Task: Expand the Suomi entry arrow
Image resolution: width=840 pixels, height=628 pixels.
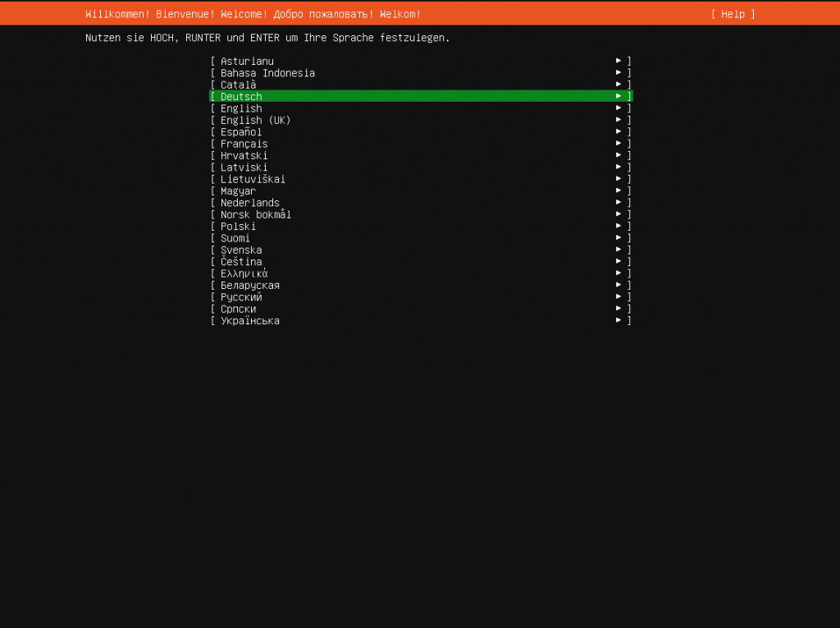Action: (619, 238)
